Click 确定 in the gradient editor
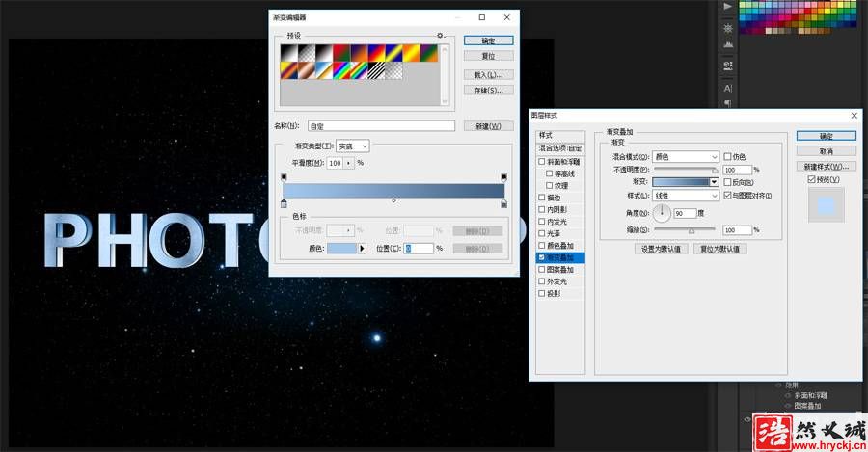The width and height of the screenshot is (868, 452). click(488, 40)
